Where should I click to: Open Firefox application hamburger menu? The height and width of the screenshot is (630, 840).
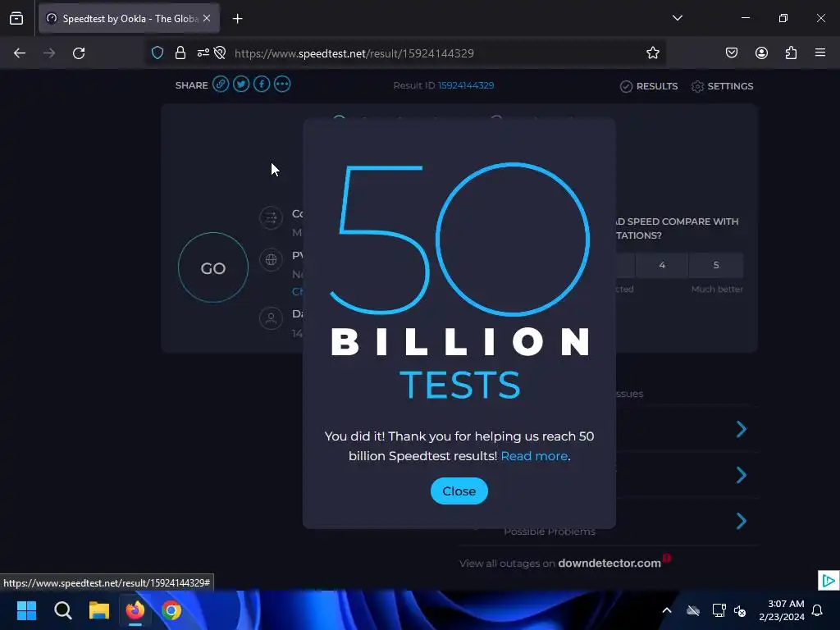click(820, 53)
